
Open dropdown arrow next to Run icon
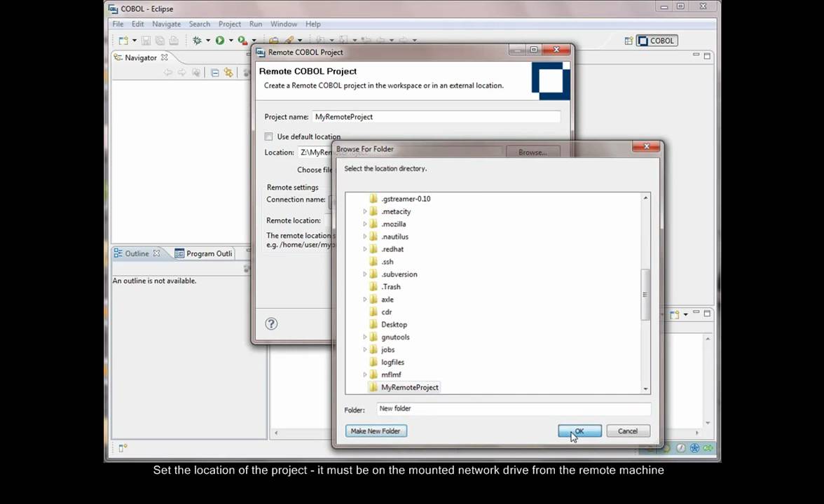[231, 41]
